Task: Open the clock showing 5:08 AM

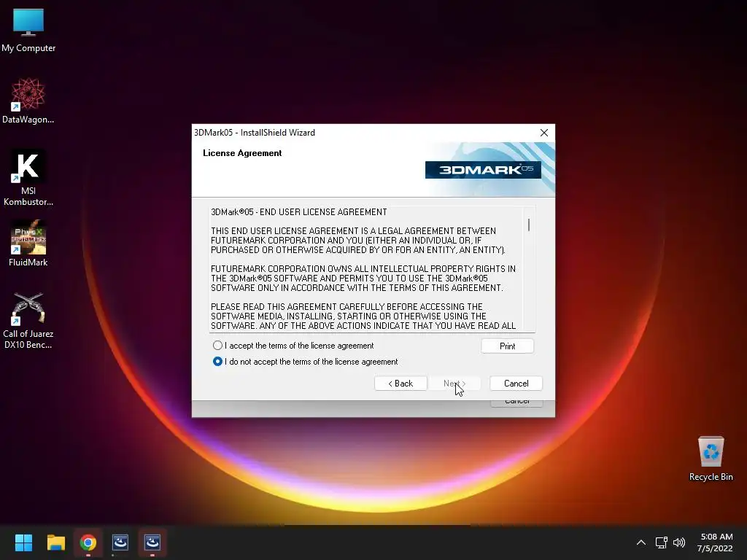Action: (715, 542)
